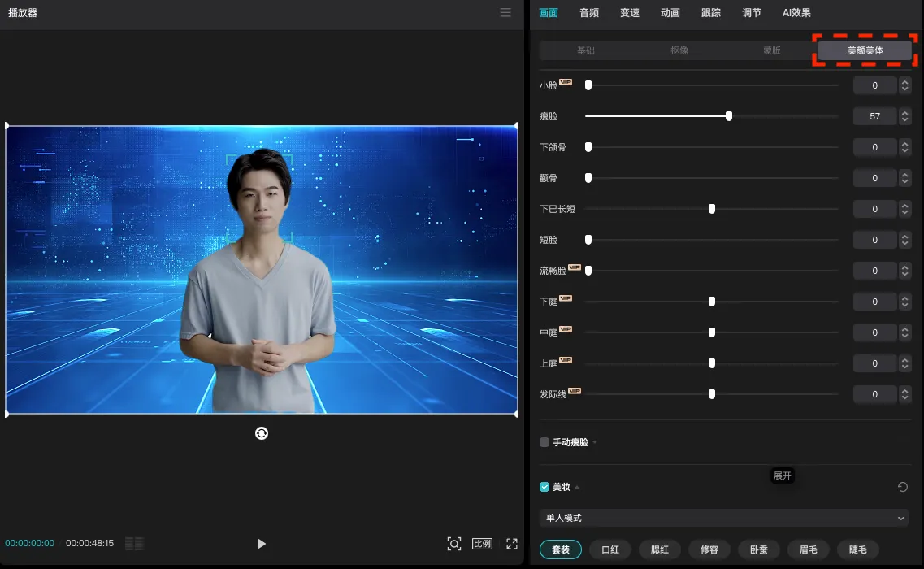Switch to the 画面 tab
The image size is (924, 569).
coord(548,12)
